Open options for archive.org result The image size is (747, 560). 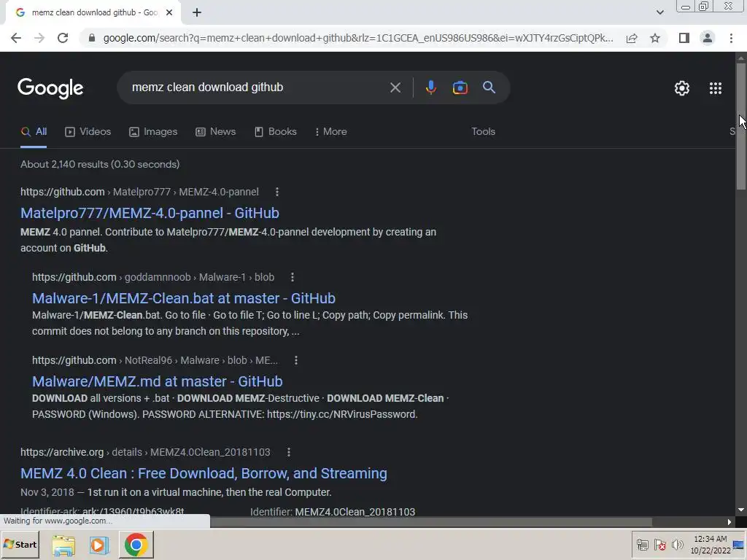(x=288, y=452)
